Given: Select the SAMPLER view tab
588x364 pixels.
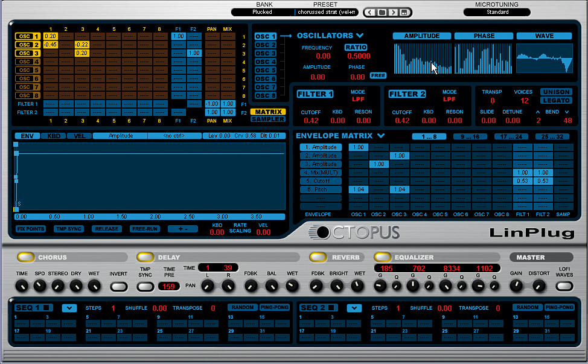Looking at the screenshot, I should pyautogui.click(x=268, y=119).
